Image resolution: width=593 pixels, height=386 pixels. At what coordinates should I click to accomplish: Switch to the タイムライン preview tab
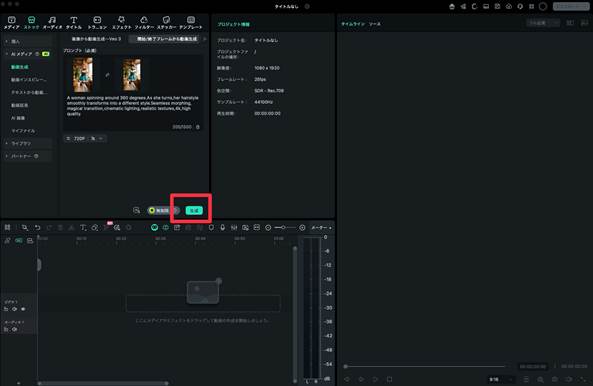pos(352,24)
